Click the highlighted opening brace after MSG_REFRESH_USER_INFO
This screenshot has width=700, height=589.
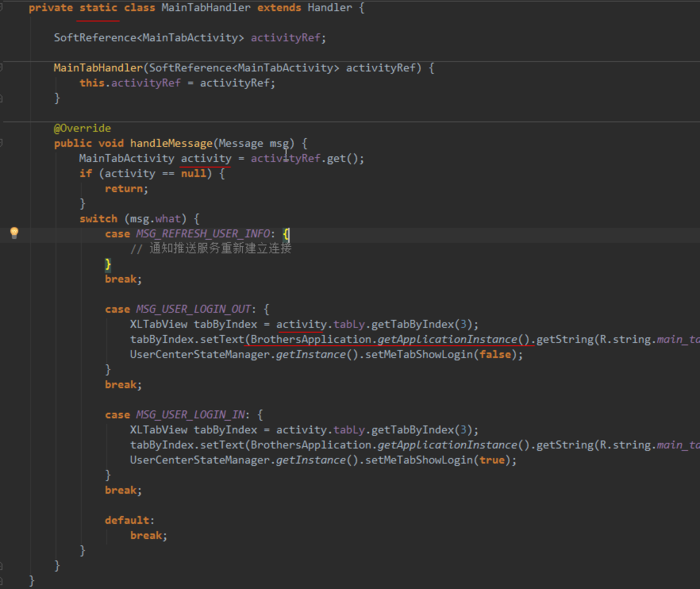(x=286, y=234)
